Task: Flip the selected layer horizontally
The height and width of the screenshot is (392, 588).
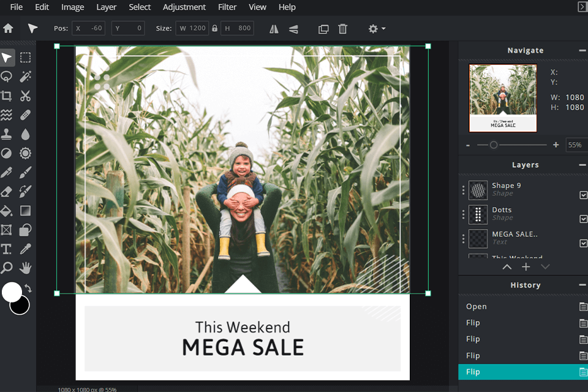Action: pyautogui.click(x=273, y=28)
